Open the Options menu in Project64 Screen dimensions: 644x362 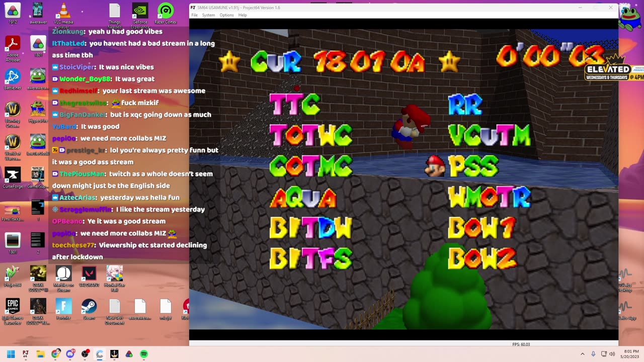226,15
